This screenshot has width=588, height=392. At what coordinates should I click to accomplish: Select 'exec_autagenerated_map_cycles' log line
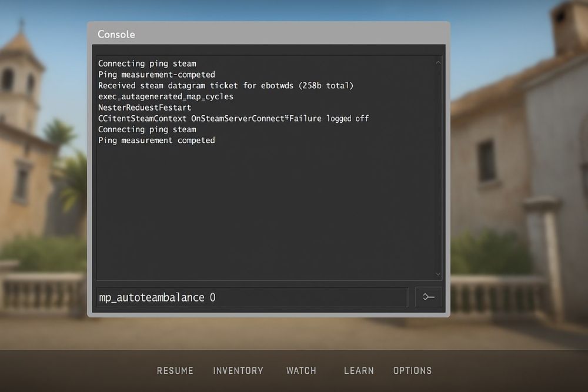166,97
